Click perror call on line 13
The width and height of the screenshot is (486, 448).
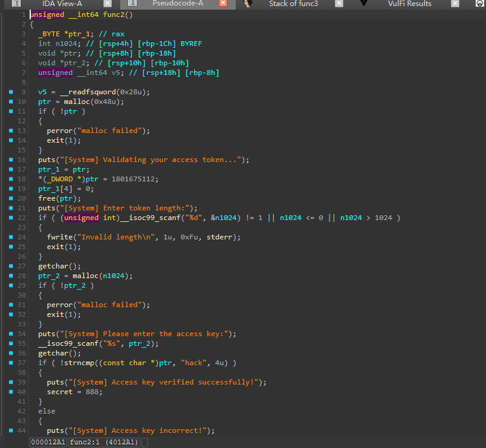pyautogui.click(x=59, y=131)
